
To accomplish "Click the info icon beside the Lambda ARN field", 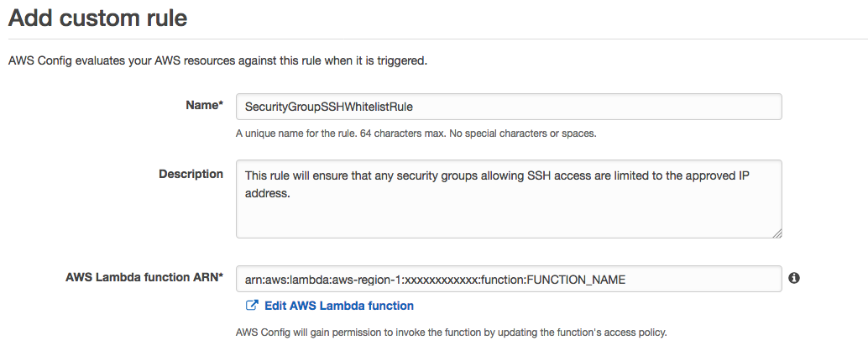I will tap(794, 278).
